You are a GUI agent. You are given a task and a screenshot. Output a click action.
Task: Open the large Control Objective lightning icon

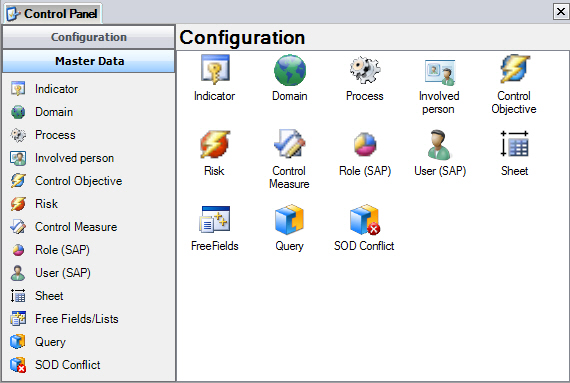514,69
